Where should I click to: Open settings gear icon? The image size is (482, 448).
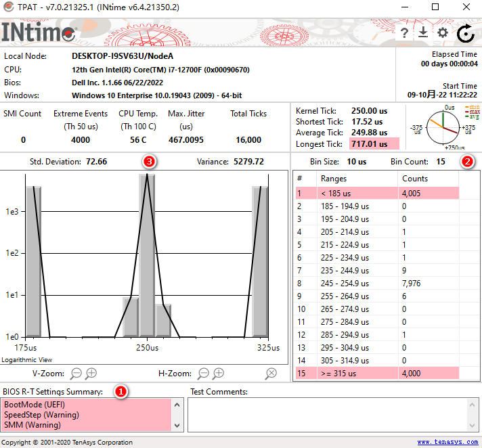443,32
